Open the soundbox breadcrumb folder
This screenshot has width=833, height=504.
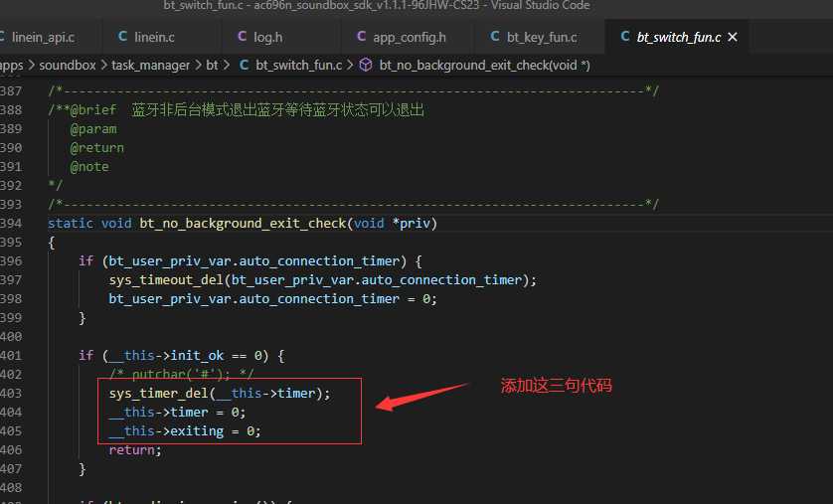tap(68, 66)
